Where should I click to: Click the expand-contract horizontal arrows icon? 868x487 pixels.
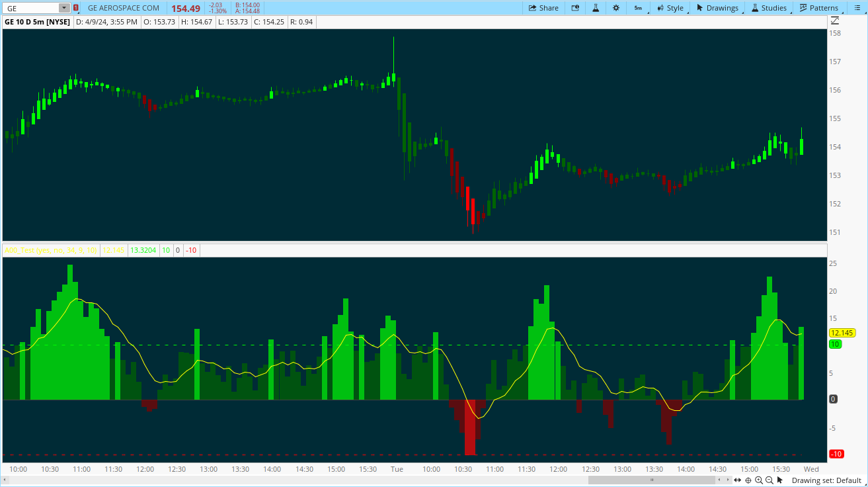click(x=738, y=480)
